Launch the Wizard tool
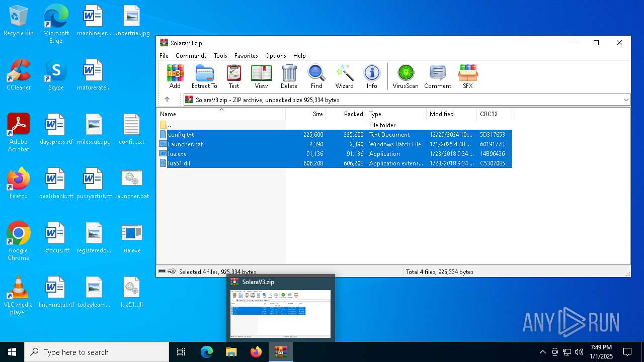 coord(345,77)
